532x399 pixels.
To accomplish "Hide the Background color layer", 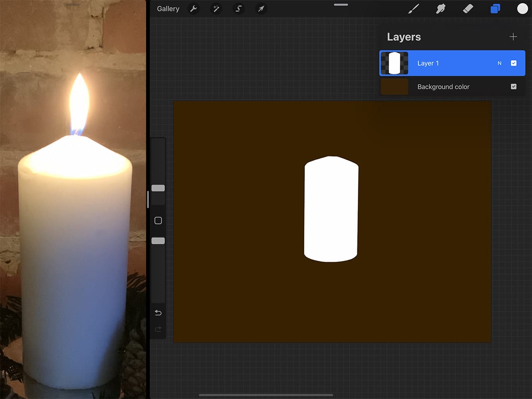I will (514, 86).
